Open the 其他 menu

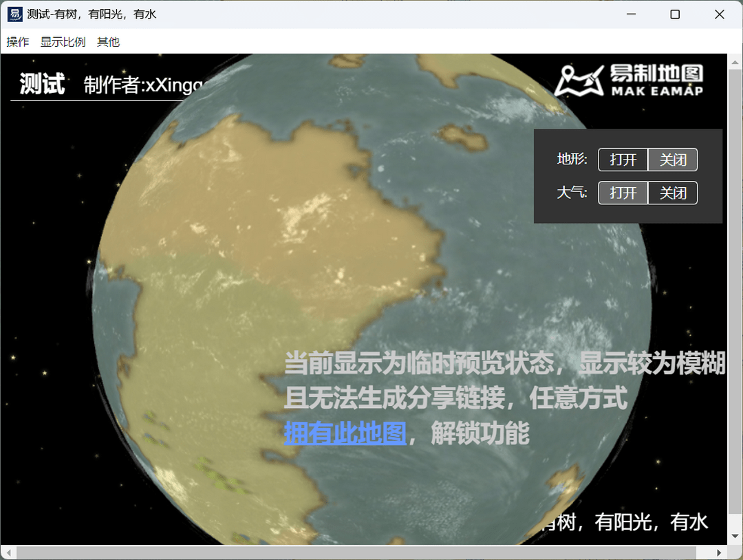coord(108,41)
